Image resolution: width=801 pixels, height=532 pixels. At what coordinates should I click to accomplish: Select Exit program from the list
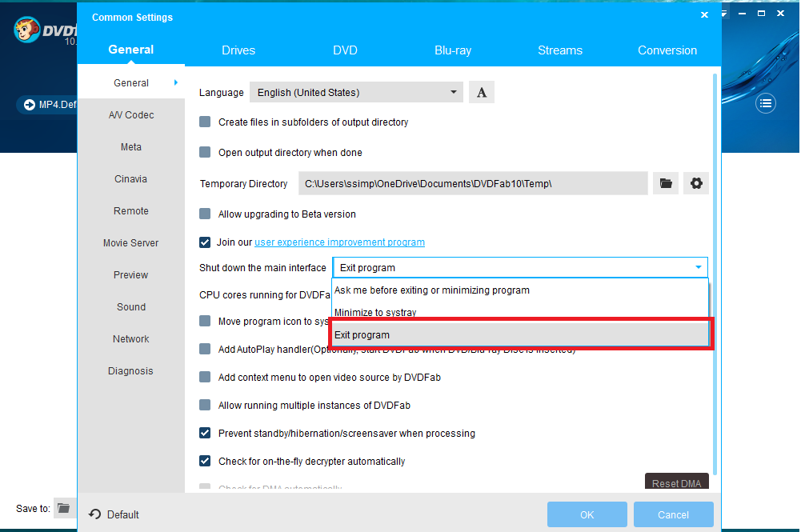(520, 335)
